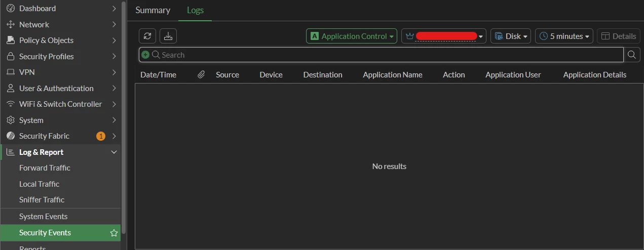644x250 pixels.
Task: Click the magnifier search button at right
Action: pyautogui.click(x=632, y=55)
